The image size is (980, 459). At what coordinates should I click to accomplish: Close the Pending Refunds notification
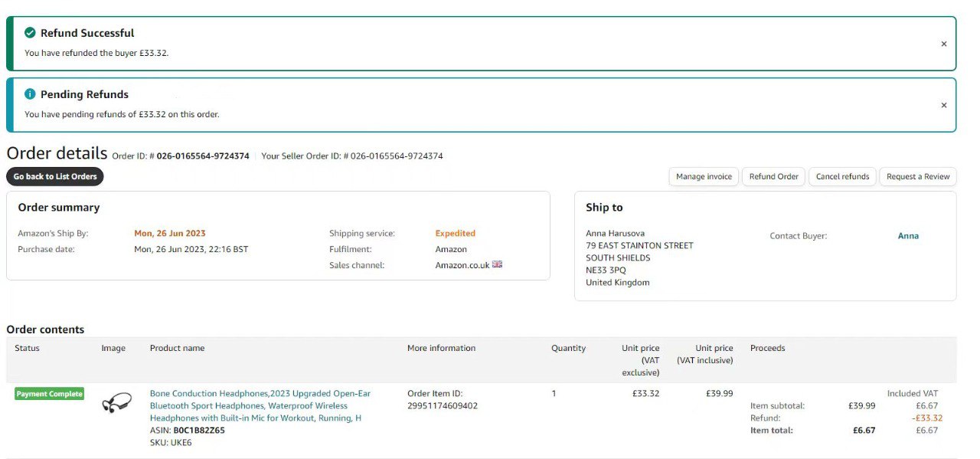tap(943, 106)
